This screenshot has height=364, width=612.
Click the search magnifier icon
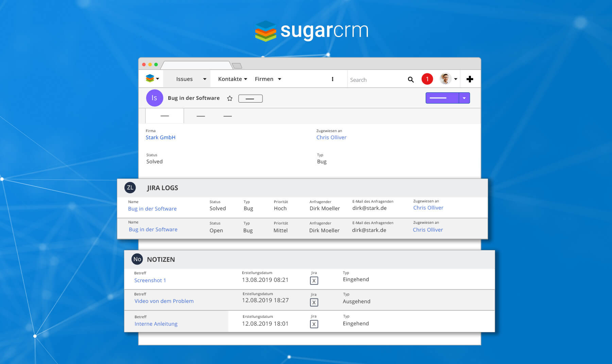click(411, 79)
